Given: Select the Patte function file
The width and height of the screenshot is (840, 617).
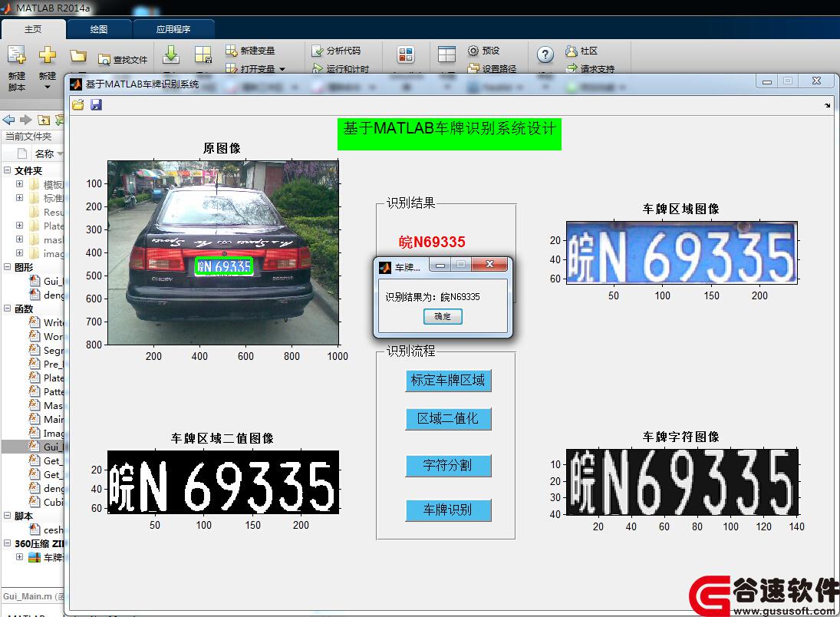Looking at the screenshot, I should coord(47,391).
